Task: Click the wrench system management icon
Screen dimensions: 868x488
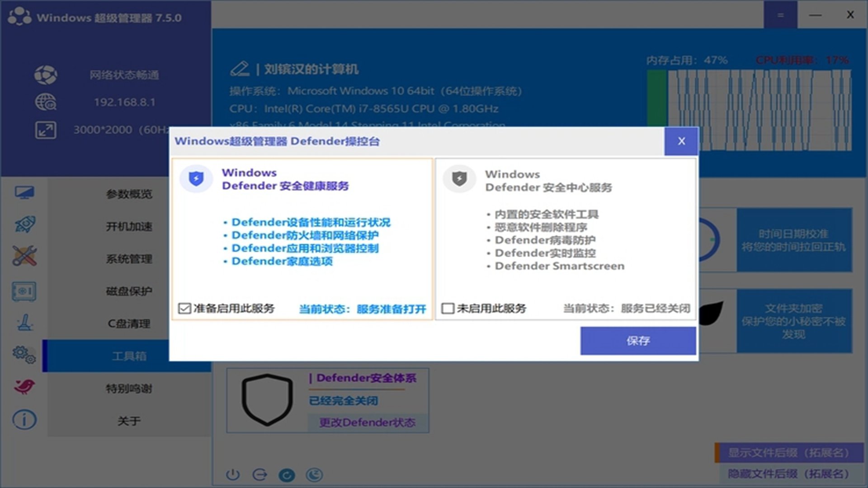Action: click(x=24, y=256)
